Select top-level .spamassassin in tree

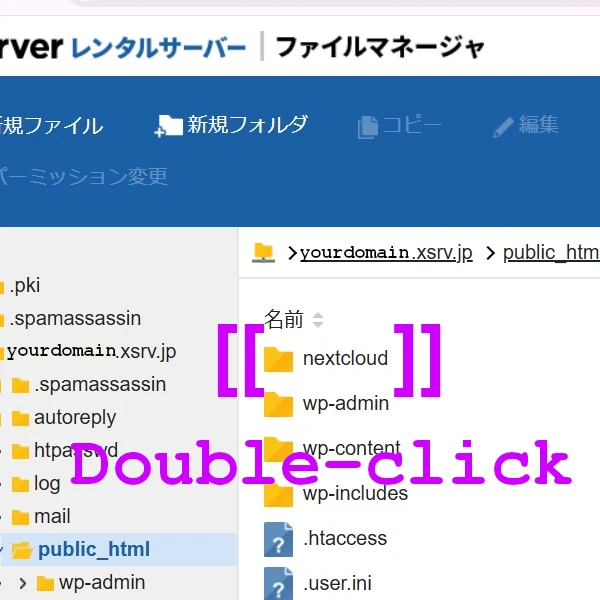point(75,318)
